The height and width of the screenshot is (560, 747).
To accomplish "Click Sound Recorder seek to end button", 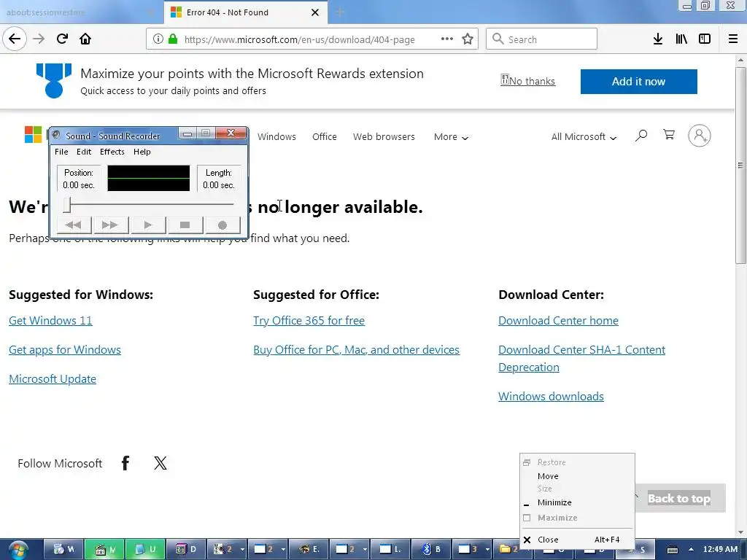I will click(x=110, y=225).
